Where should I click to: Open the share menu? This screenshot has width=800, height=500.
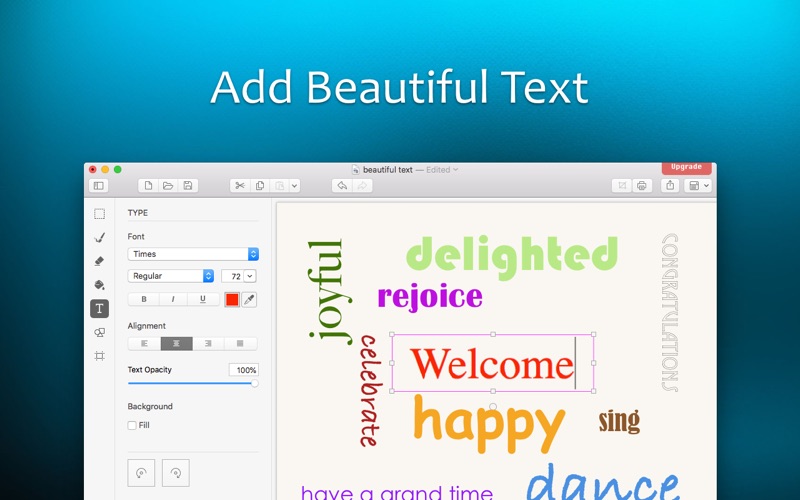[670, 186]
